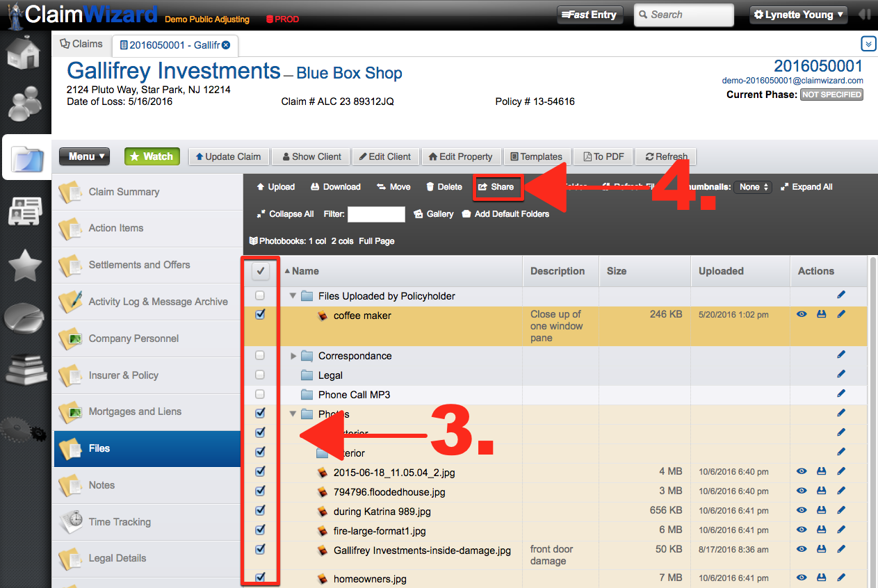Close the 2016050001 claim tab
Screen dimensions: 878x588
[x=226, y=45]
